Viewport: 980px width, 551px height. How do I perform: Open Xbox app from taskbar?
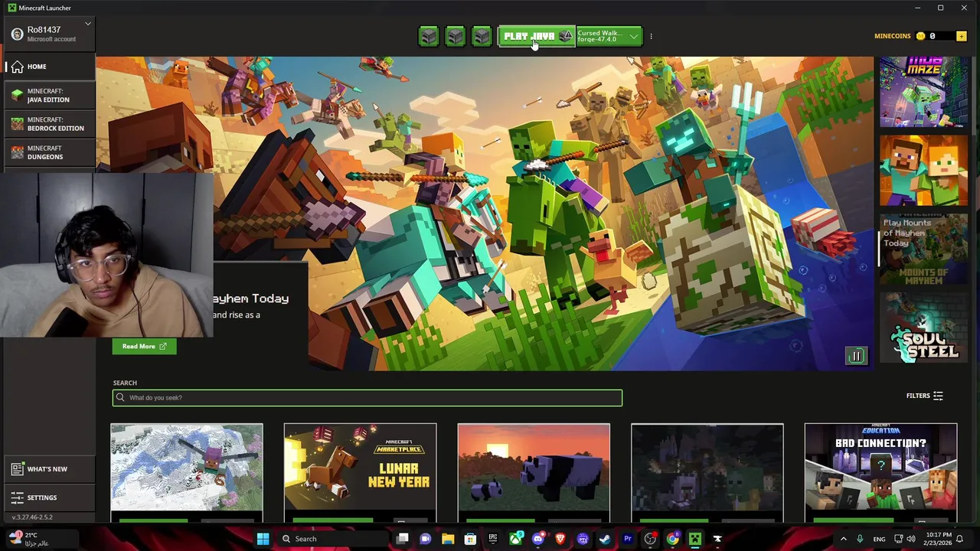pyautogui.click(x=517, y=539)
